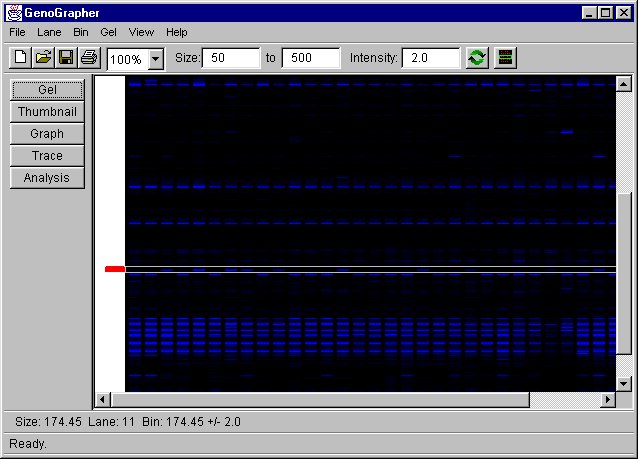
Task: Open the Lane menu
Action: click(49, 32)
